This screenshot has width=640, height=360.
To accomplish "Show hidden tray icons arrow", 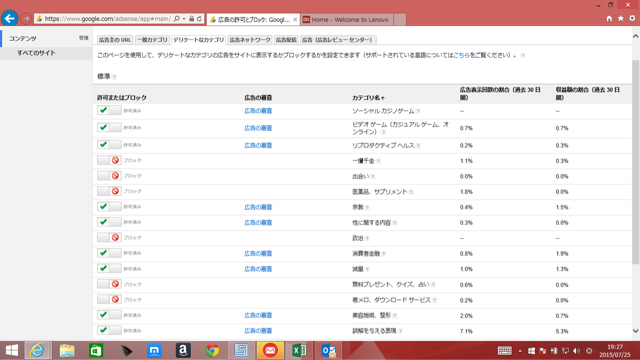I will point(520,351).
